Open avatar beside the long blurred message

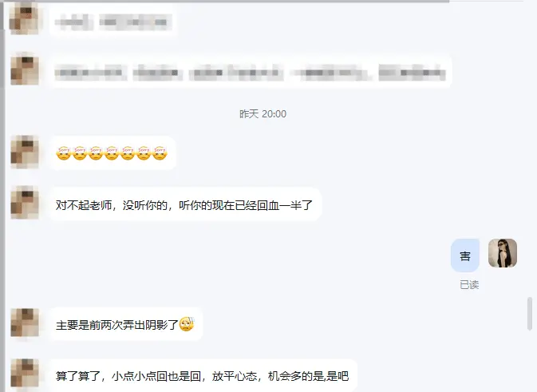point(25,70)
